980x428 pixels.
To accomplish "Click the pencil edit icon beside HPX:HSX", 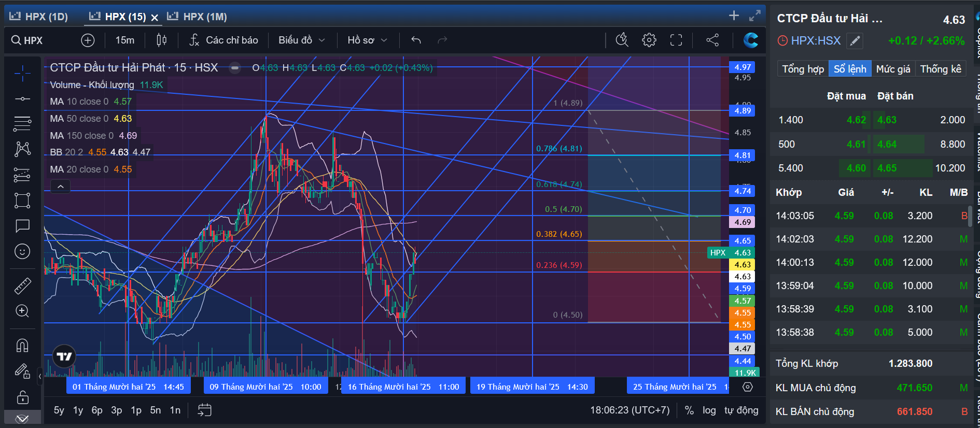I will coord(855,40).
